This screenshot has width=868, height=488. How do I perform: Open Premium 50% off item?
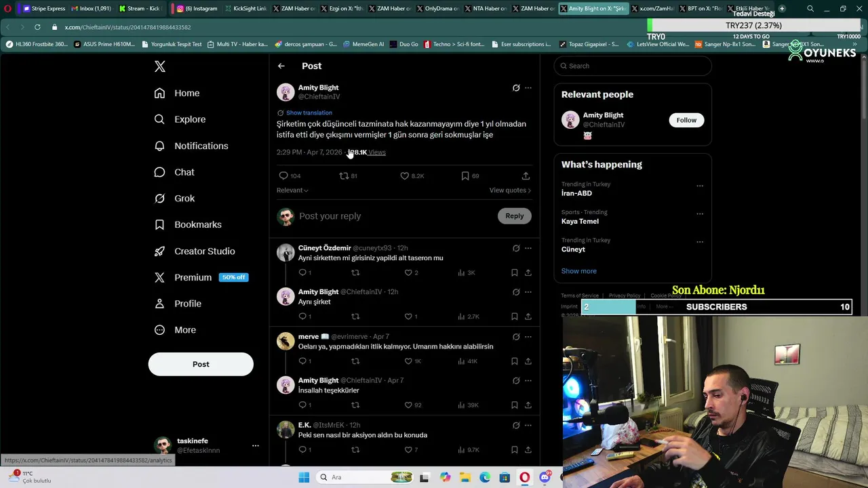pyautogui.click(x=201, y=277)
